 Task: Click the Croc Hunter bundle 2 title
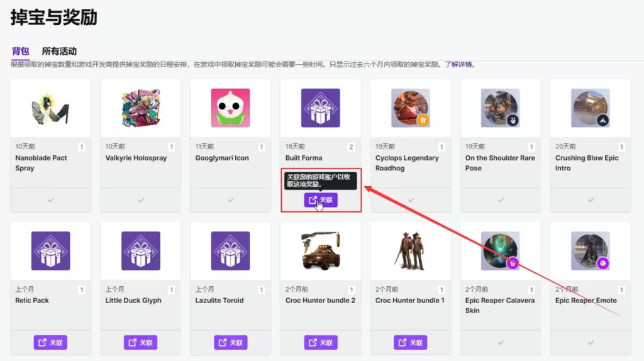pyautogui.click(x=320, y=300)
